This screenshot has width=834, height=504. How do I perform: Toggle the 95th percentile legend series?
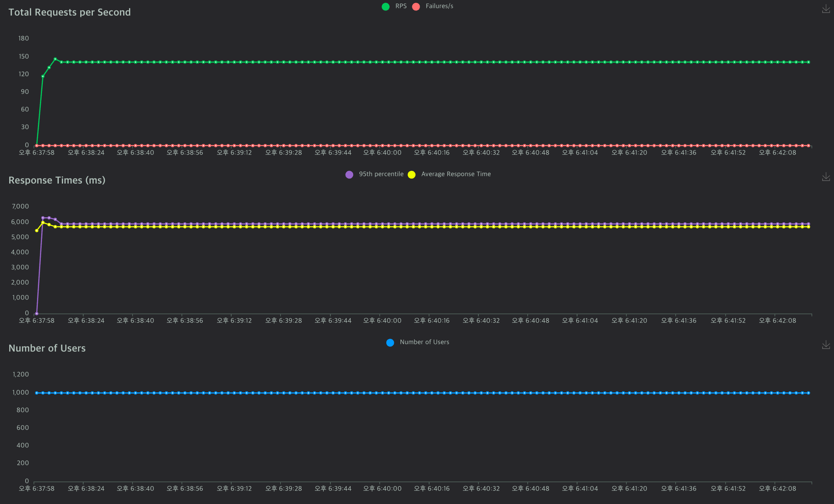coord(374,174)
